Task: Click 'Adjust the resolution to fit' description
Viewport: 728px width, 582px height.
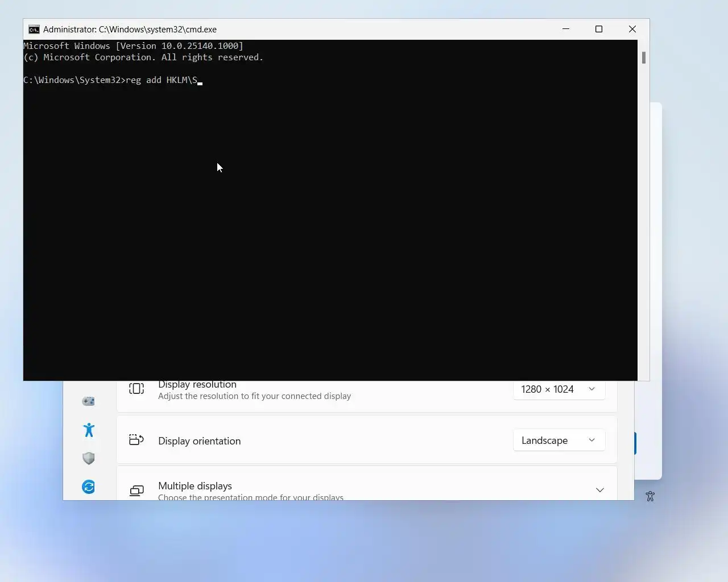Action: 254,396
